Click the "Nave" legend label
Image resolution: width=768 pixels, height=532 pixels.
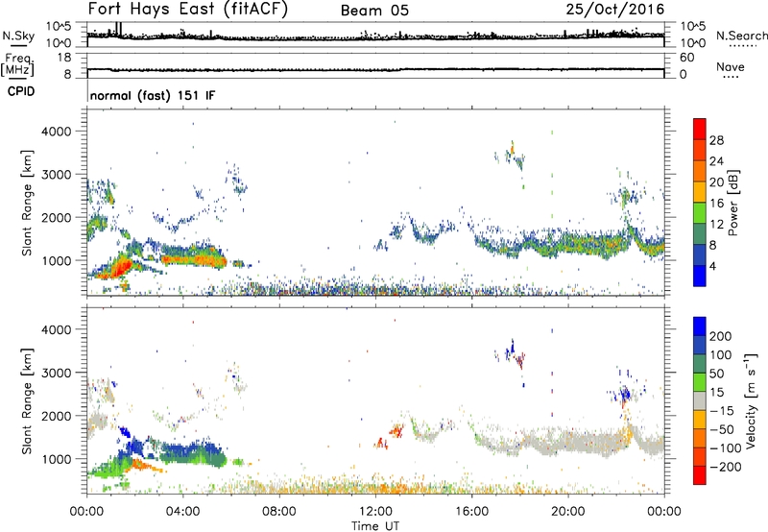click(731, 67)
